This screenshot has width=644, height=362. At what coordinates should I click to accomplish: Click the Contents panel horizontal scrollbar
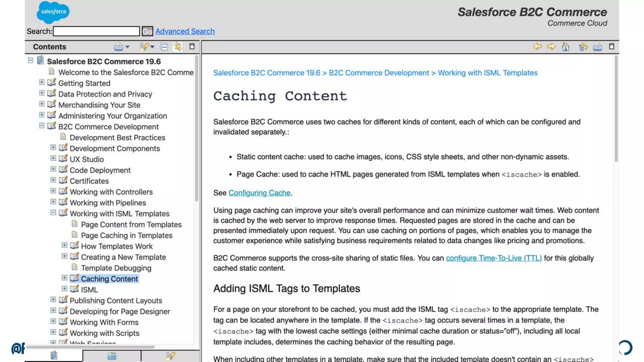click(91, 347)
